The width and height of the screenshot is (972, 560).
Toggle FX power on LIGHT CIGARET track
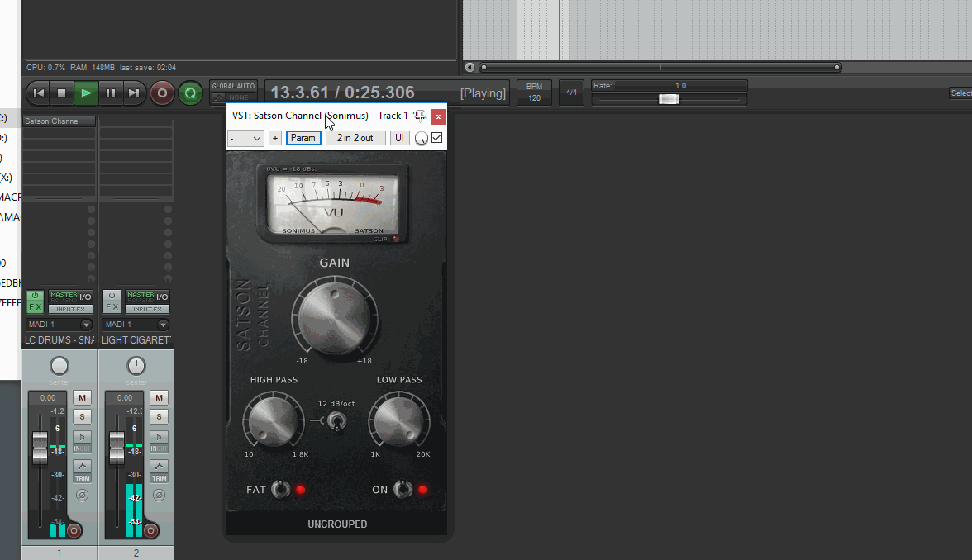pyautogui.click(x=112, y=296)
